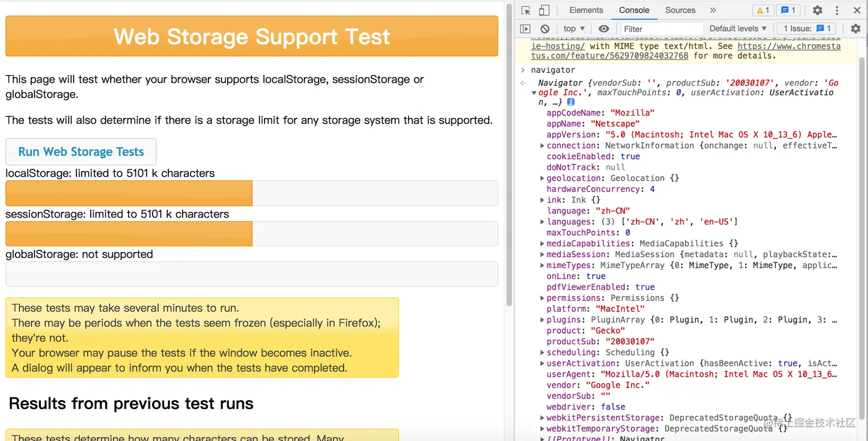
Task: Switch to the Elements tab
Action: tap(586, 10)
